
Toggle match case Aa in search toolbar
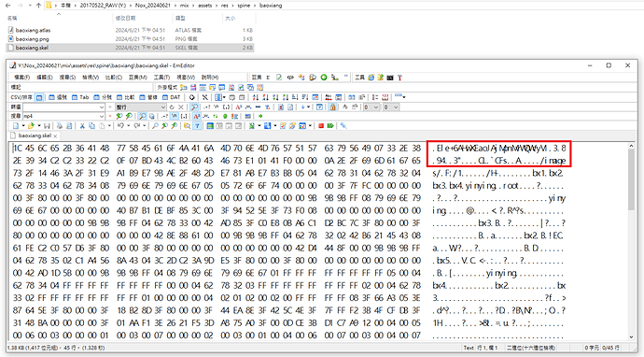[x=197, y=116]
